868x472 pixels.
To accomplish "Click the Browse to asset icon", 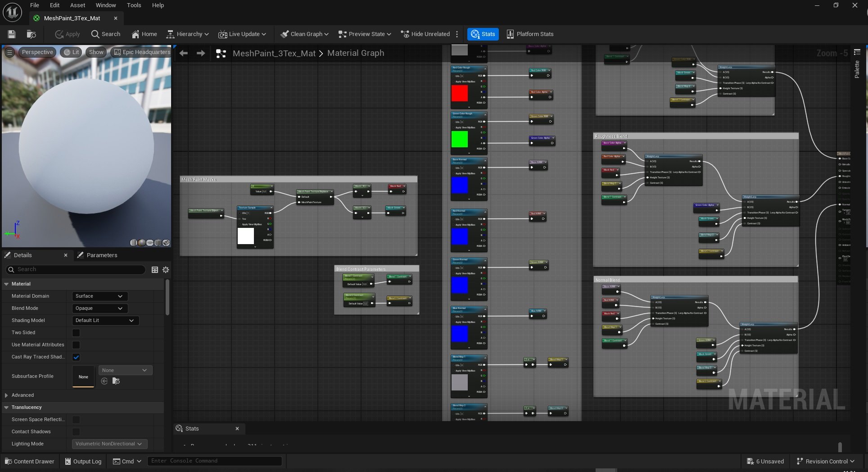I will (31, 34).
